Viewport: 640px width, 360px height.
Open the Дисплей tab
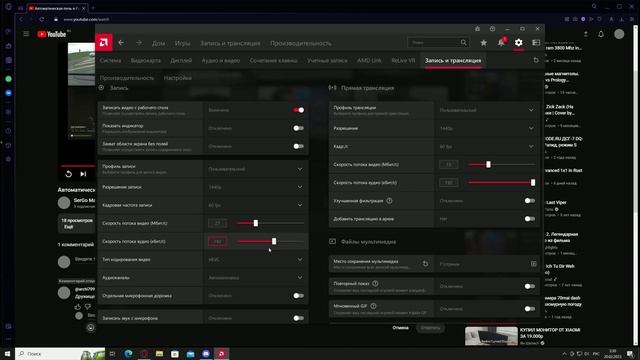click(181, 60)
